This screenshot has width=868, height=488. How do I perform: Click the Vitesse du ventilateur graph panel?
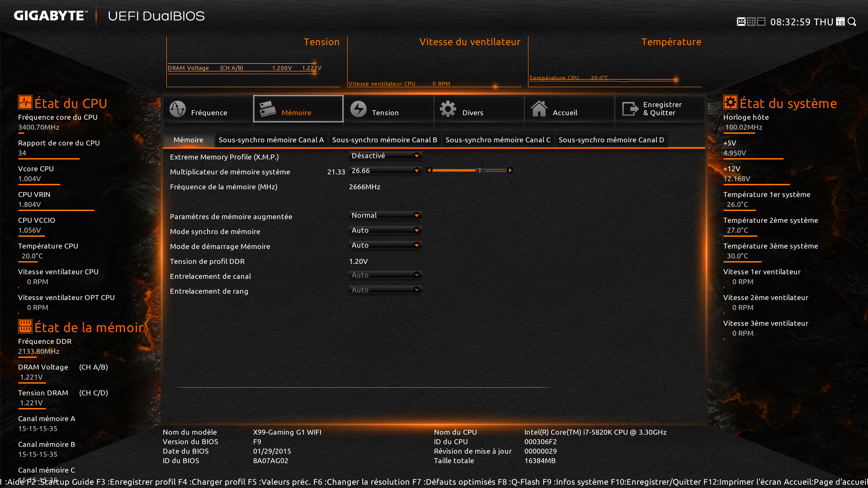click(x=434, y=62)
